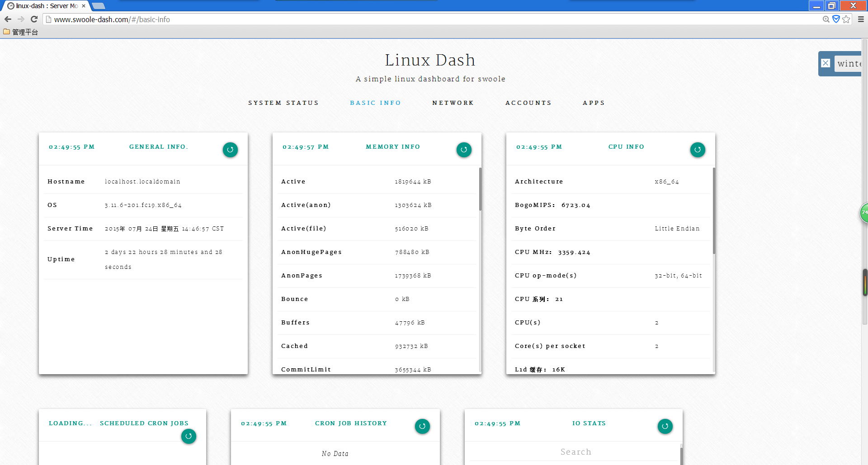The image size is (868, 465).
Task: Refresh the Scheduled Cron Jobs widget
Action: tap(189, 436)
